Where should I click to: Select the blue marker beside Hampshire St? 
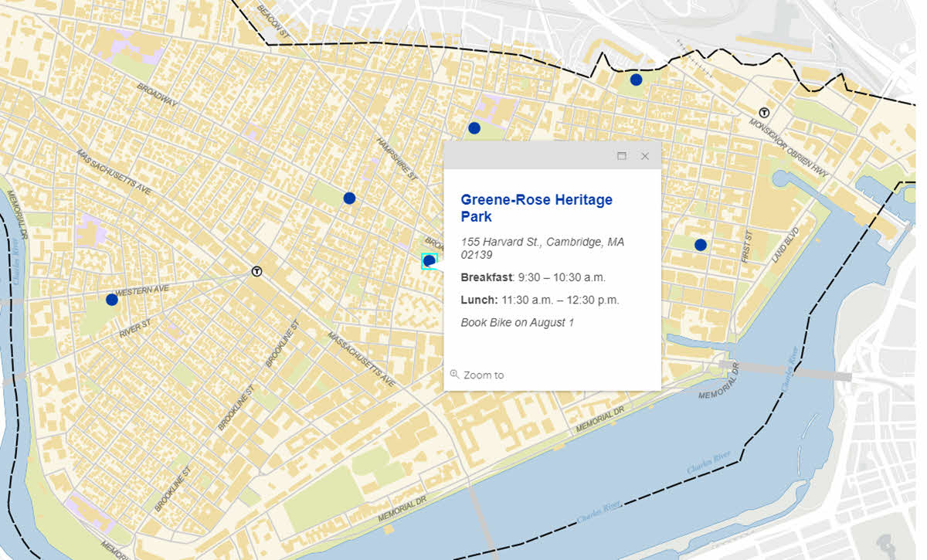pyautogui.click(x=474, y=128)
